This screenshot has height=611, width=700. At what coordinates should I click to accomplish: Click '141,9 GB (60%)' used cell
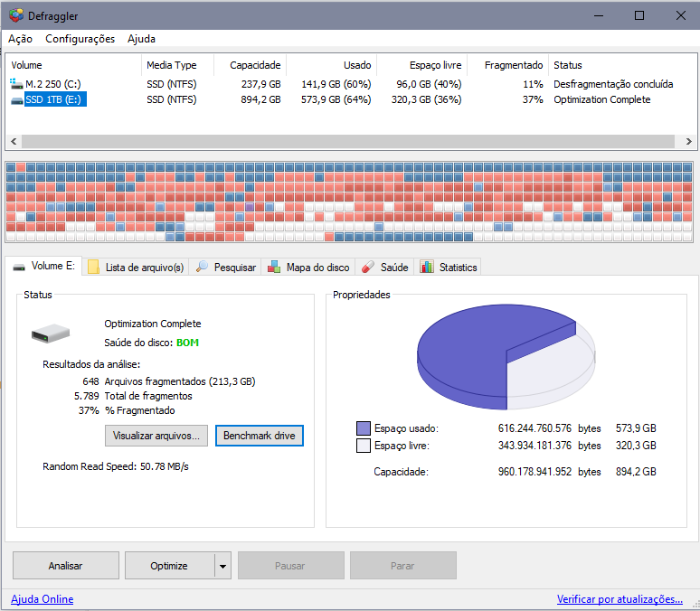(x=336, y=84)
